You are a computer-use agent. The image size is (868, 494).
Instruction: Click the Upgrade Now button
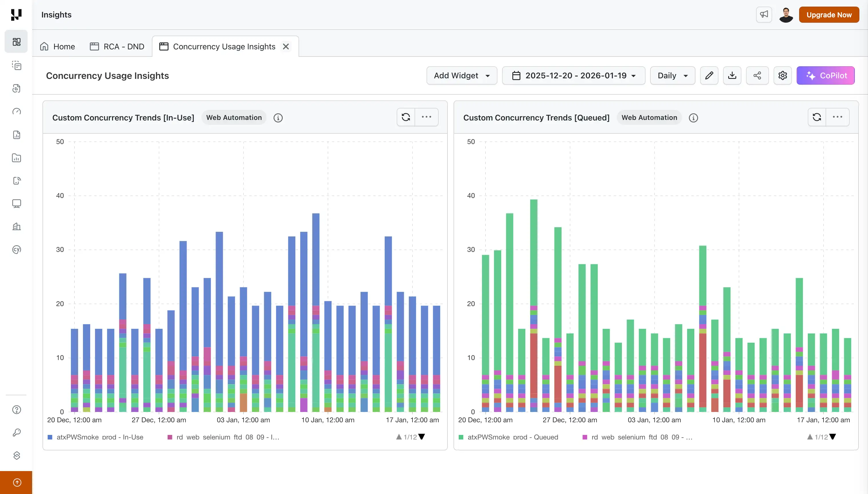(x=829, y=15)
